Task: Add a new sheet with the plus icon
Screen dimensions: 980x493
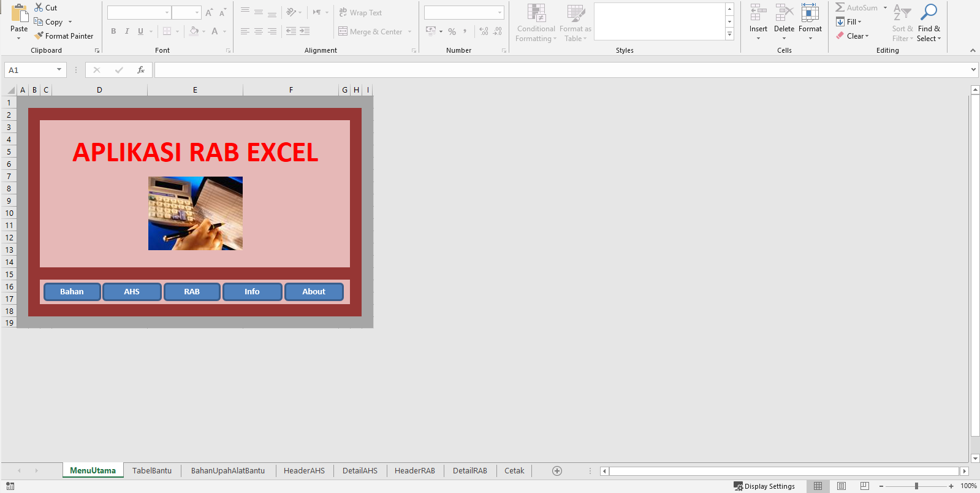Action: tap(557, 471)
